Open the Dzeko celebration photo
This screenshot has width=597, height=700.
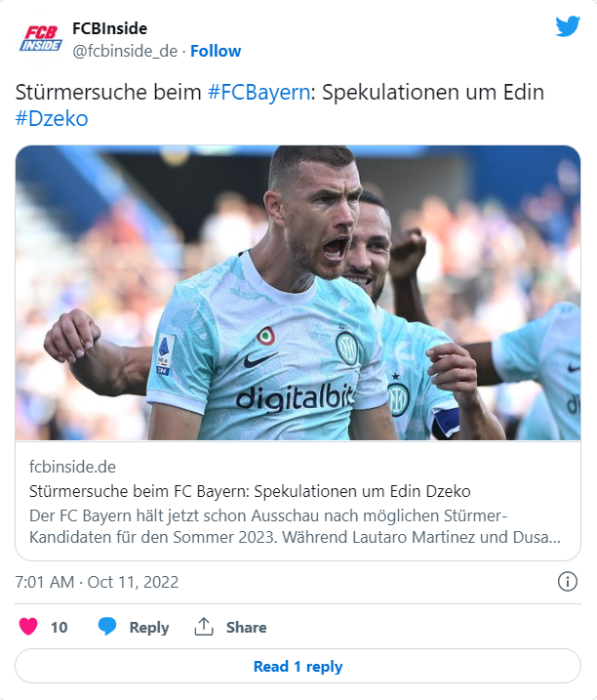pos(298,293)
